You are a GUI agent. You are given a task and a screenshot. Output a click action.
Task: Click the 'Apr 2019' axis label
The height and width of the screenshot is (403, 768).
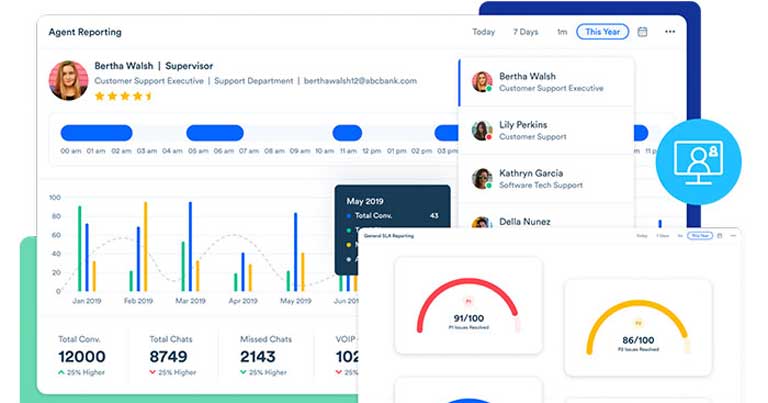(x=243, y=301)
